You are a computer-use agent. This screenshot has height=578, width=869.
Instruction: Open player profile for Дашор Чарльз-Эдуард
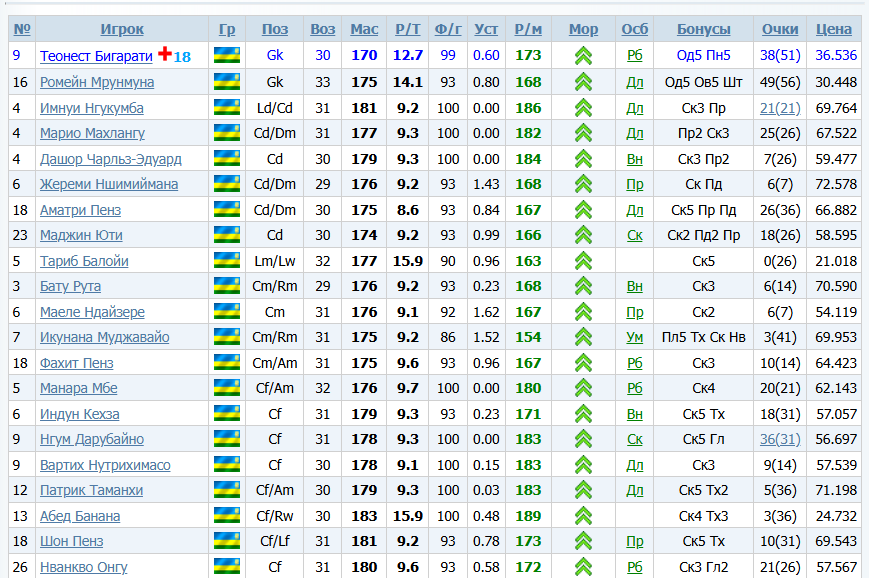click(110, 159)
